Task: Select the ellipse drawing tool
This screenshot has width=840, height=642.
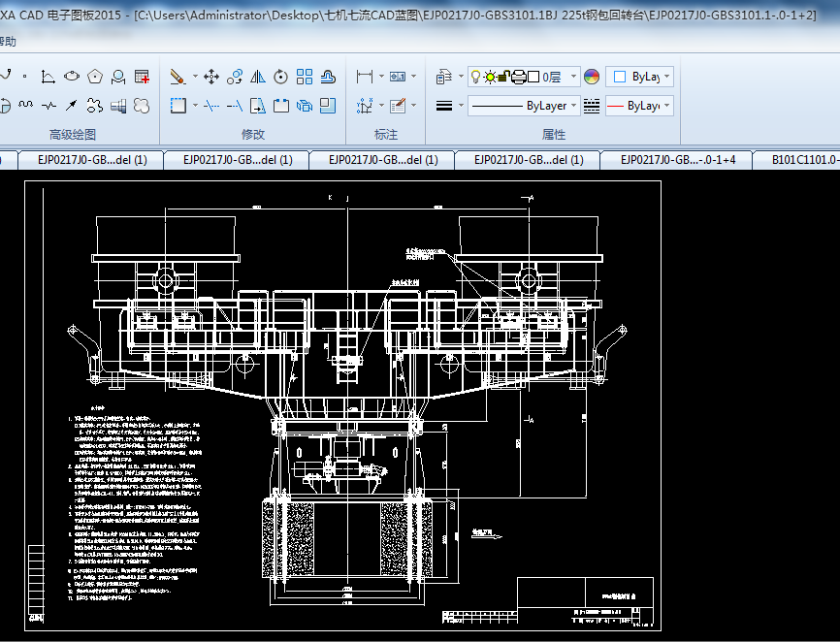Action: (72, 77)
